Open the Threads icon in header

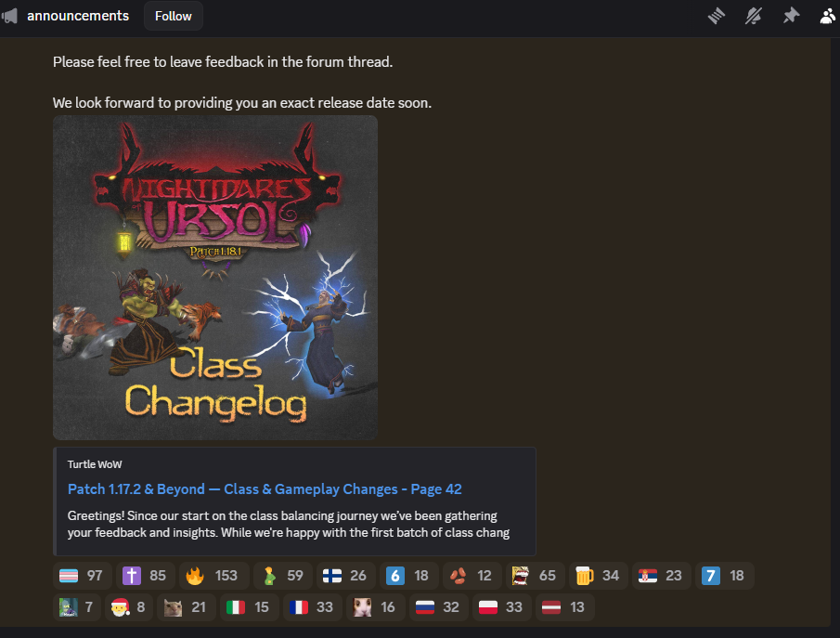(717, 16)
